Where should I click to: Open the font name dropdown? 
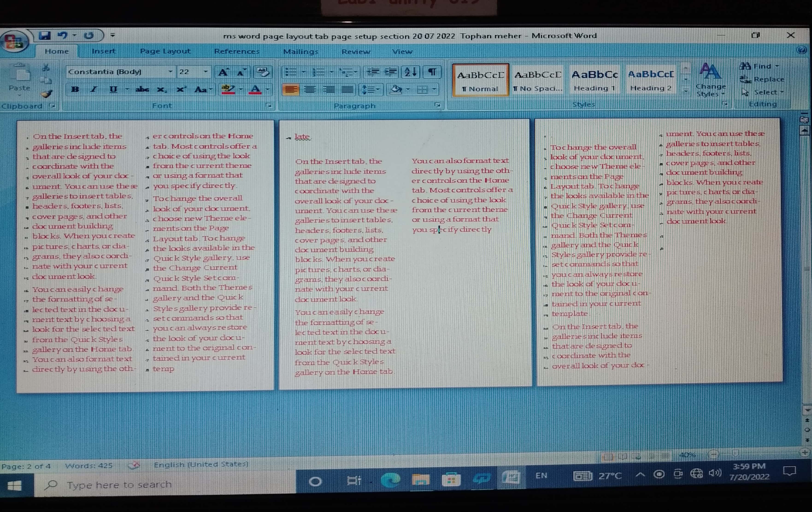[x=170, y=71]
